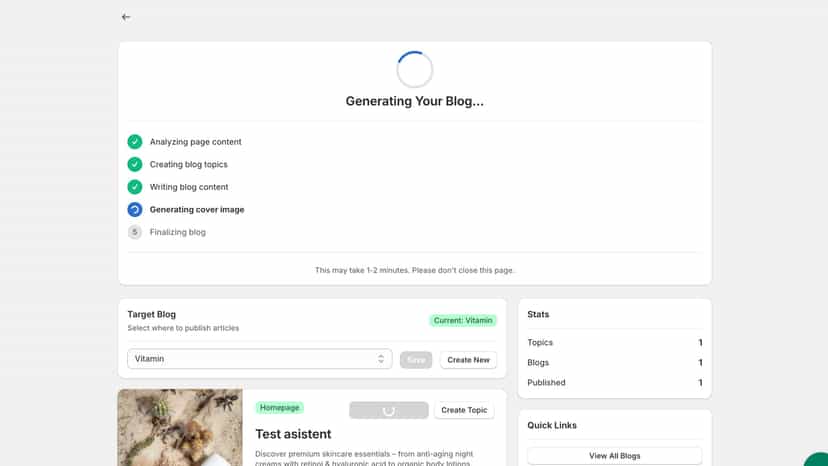Click the Create Topic button
The height and width of the screenshot is (466, 828).
pos(464,410)
